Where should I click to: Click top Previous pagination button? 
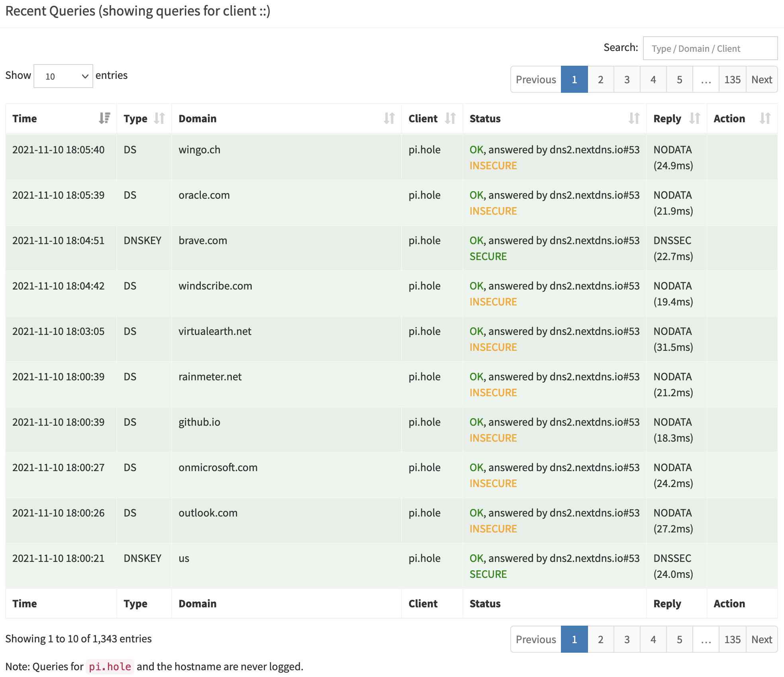click(x=535, y=80)
